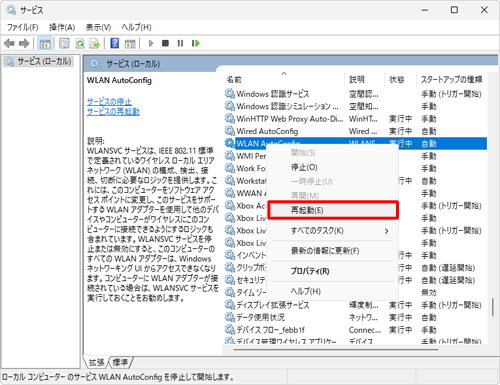The height and width of the screenshot is (385, 500).
Task: Choose 最新の情報に更新(F) in context menu
Action: coord(333,251)
